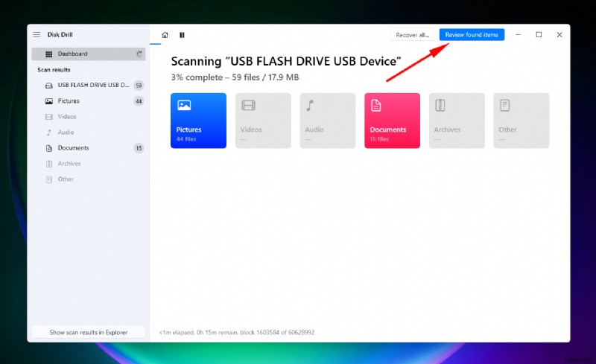596x364 pixels.
Task: Click the image icon on the Pictures tile
Action: (x=184, y=105)
